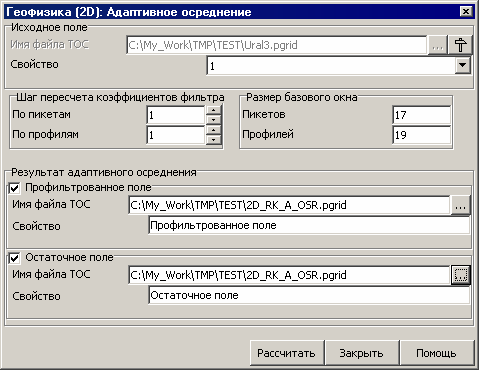Browse for source field file
The image size is (479, 370).
(x=437, y=45)
